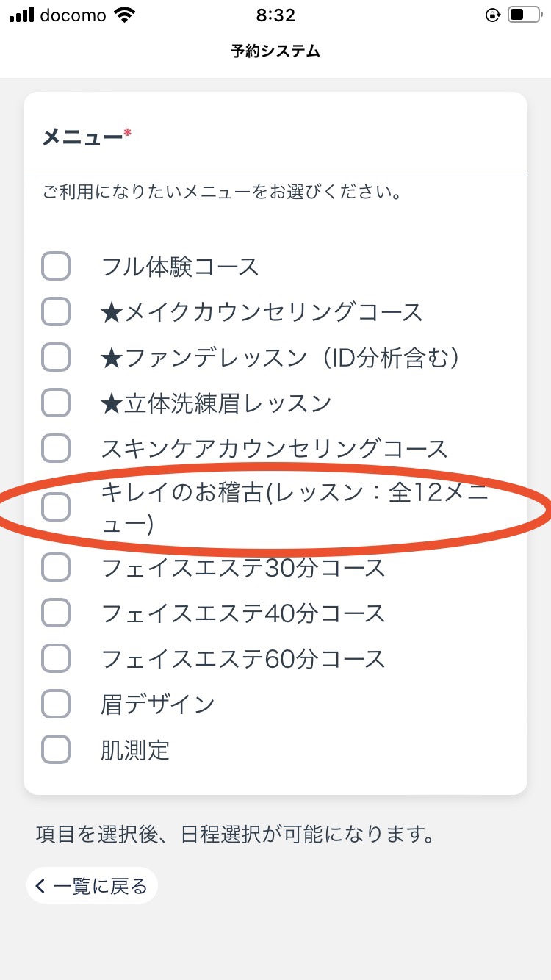Check スキンケアカウンセリングコース checkbox
Viewport: 551px width, 980px height.
click(56, 448)
